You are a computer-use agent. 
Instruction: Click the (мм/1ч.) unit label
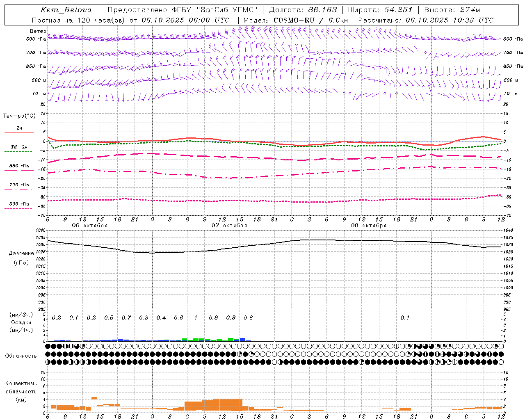[x=21, y=330]
